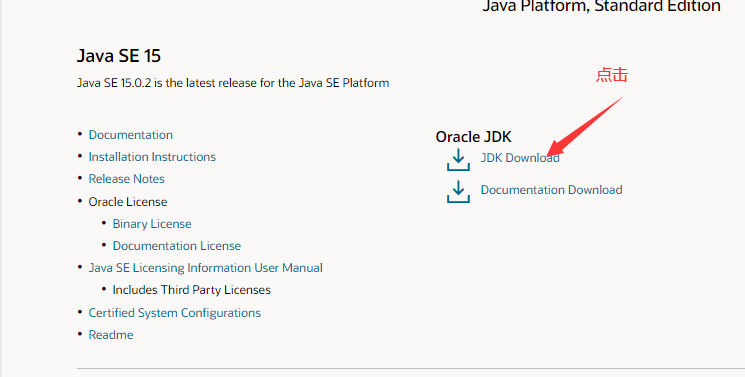View the Release Notes link
The image size is (745, 377).
tap(126, 179)
